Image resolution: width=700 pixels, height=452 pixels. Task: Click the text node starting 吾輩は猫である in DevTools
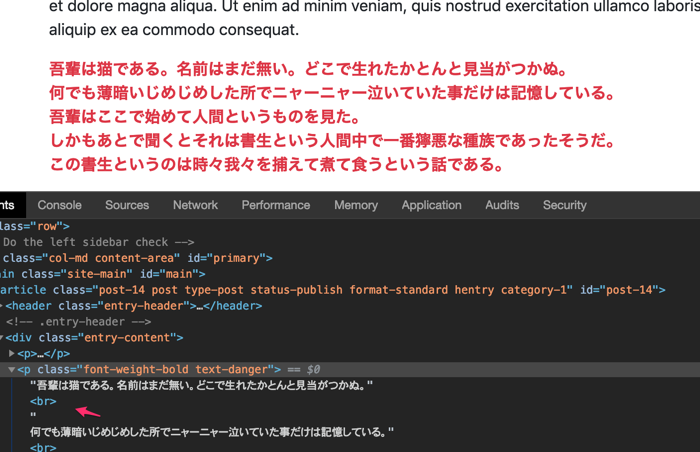[201, 385]
